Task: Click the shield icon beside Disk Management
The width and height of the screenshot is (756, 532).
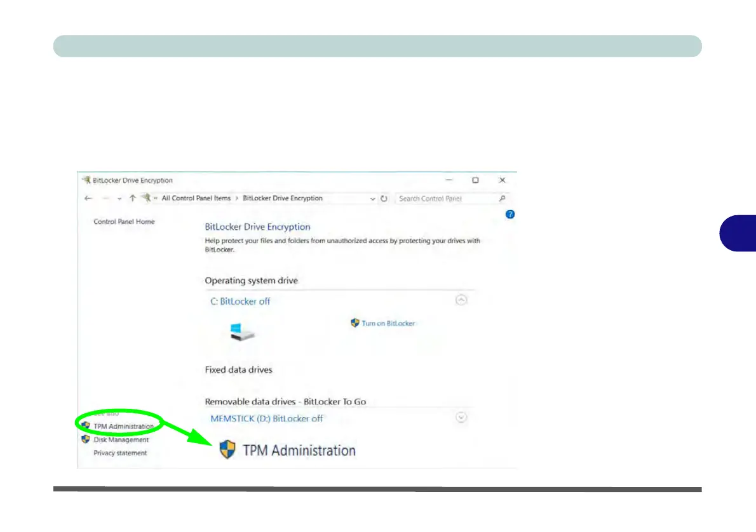Action: [x=86, y=439]
